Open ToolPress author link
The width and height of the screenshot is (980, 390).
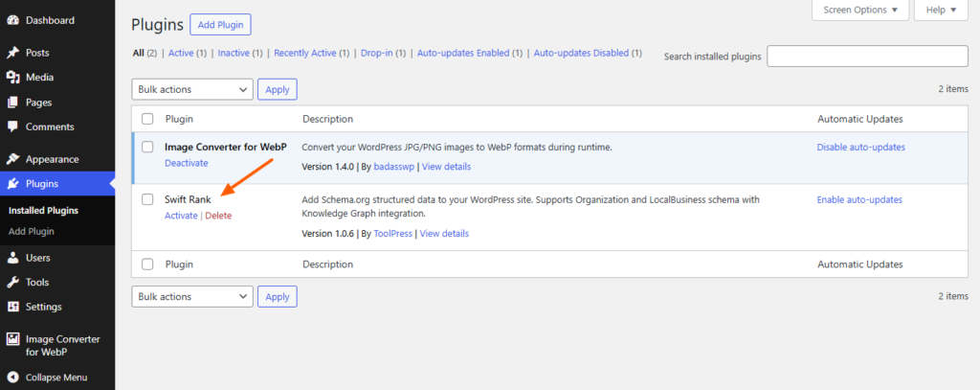pos(393,234)
